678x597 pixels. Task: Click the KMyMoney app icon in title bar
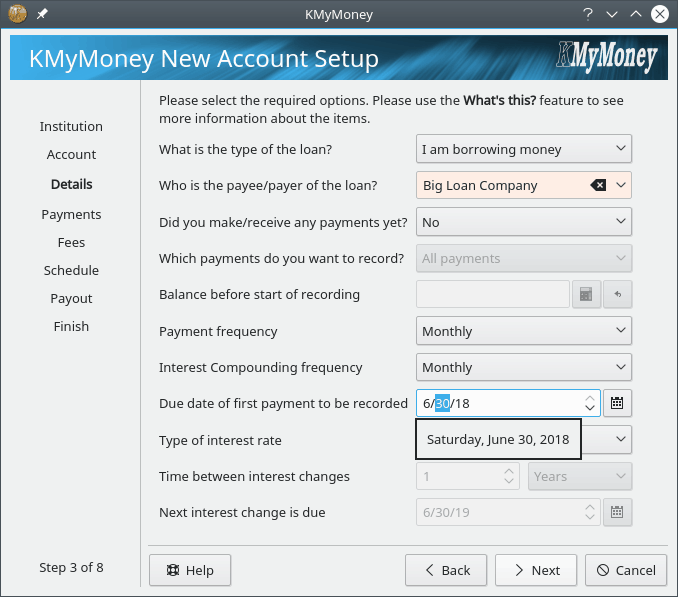click(x=17, y=14)
